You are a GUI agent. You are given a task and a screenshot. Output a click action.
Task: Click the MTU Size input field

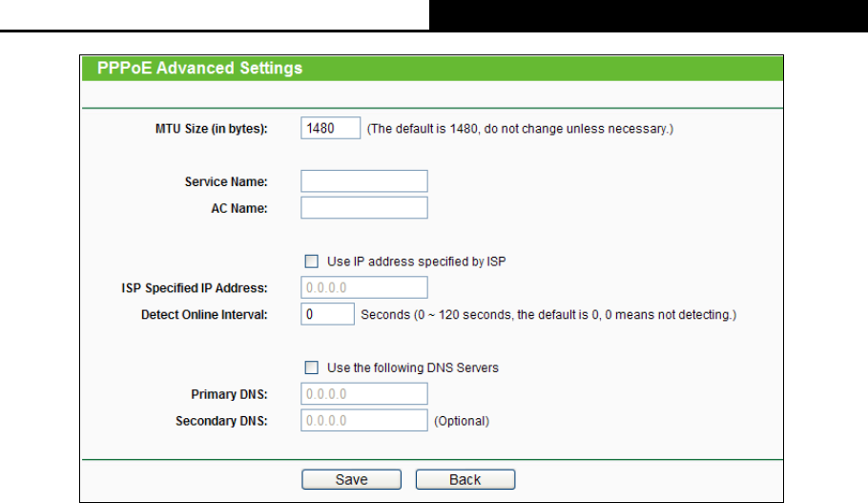(330, 128)
